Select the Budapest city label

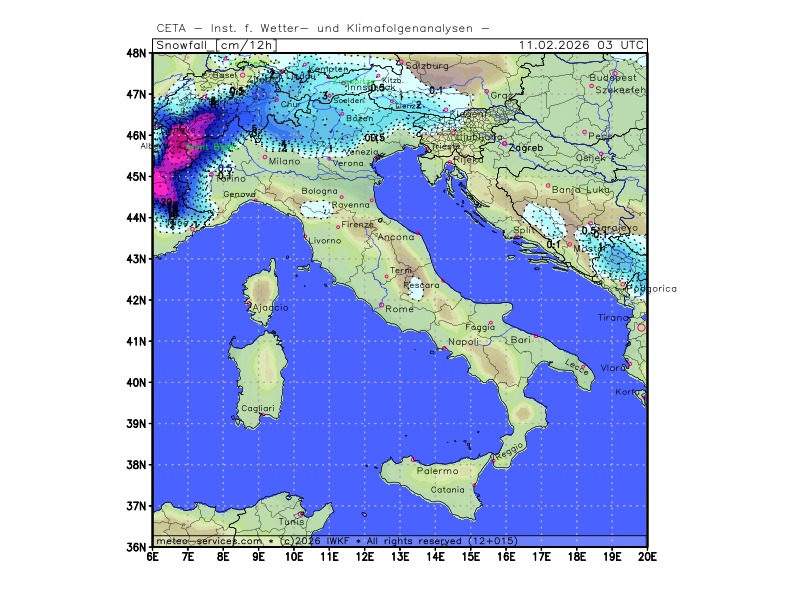coord(613,77)
